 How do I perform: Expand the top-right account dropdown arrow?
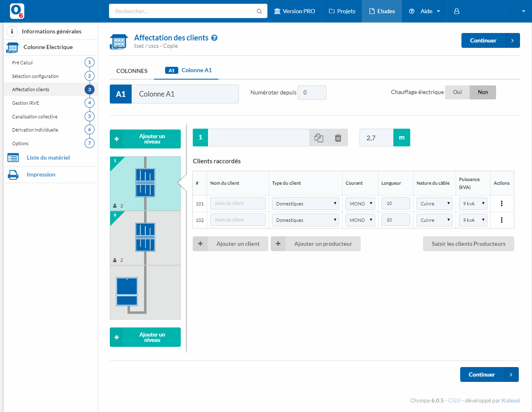point(523,11)
